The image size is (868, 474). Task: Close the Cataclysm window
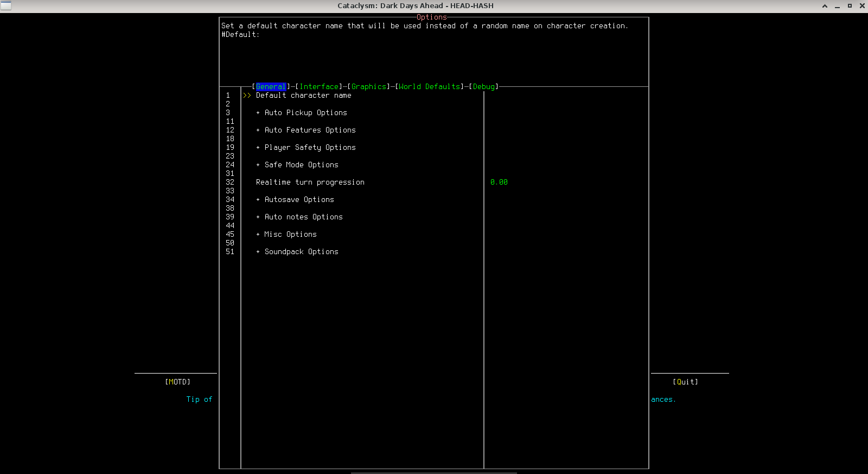pos(862,6)
